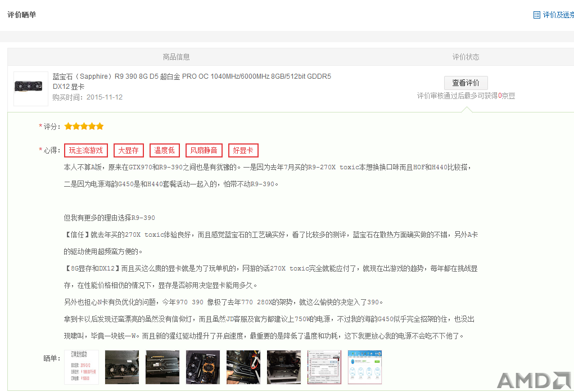The width and height of the screenshot is (574, 392).
Task: Open the eighth blue benchmark screenshot thumbnail
Action: [x=365, y=367]
